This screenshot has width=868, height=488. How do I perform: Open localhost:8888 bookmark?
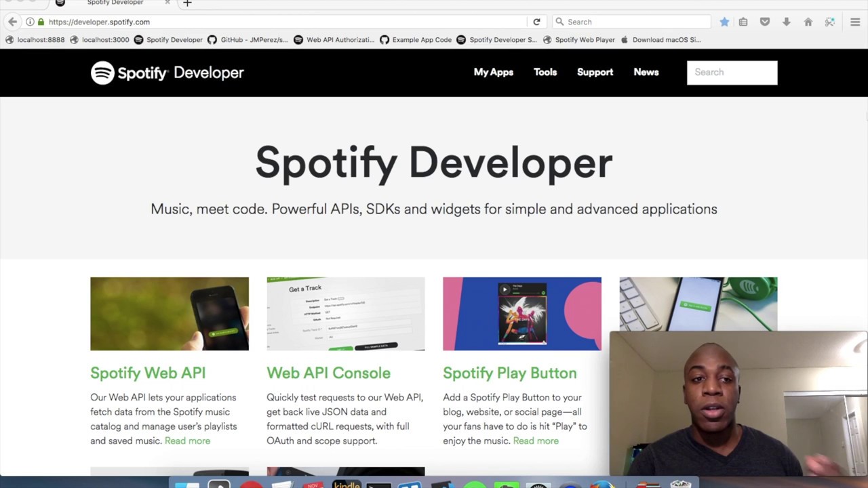(x=35, y=39)
